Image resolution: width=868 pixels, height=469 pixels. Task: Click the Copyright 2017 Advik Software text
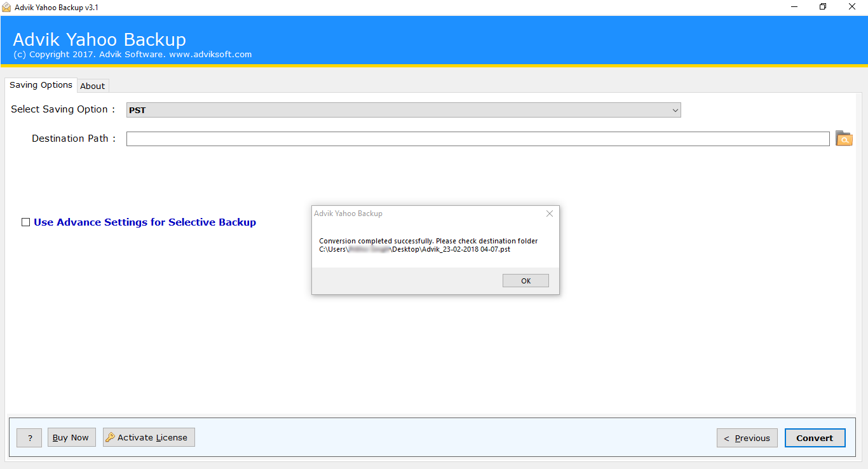pos(132,55)
